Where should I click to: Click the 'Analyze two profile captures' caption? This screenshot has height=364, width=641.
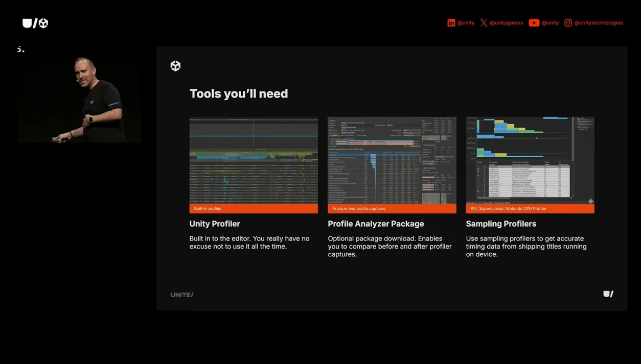pos(392,208)
